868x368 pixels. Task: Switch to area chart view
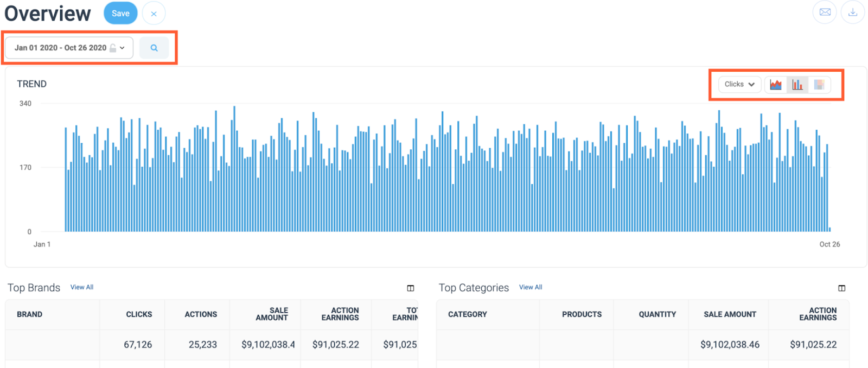[x=776, y=85]
